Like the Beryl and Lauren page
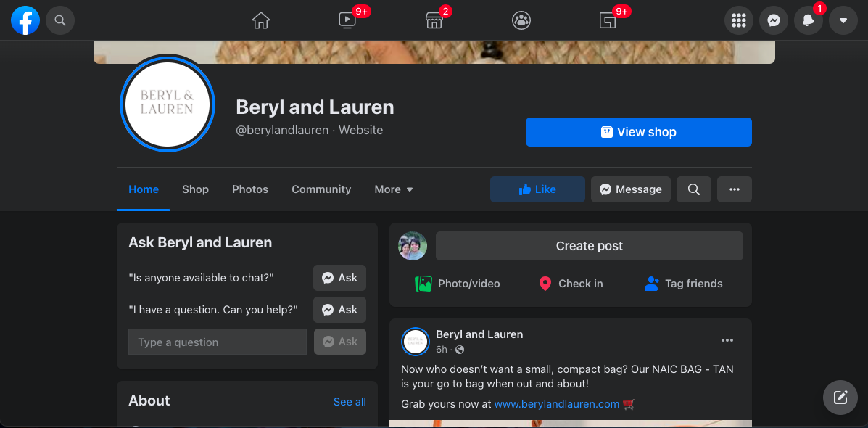The height and width of the screenshot is (428, 868). 537,189
